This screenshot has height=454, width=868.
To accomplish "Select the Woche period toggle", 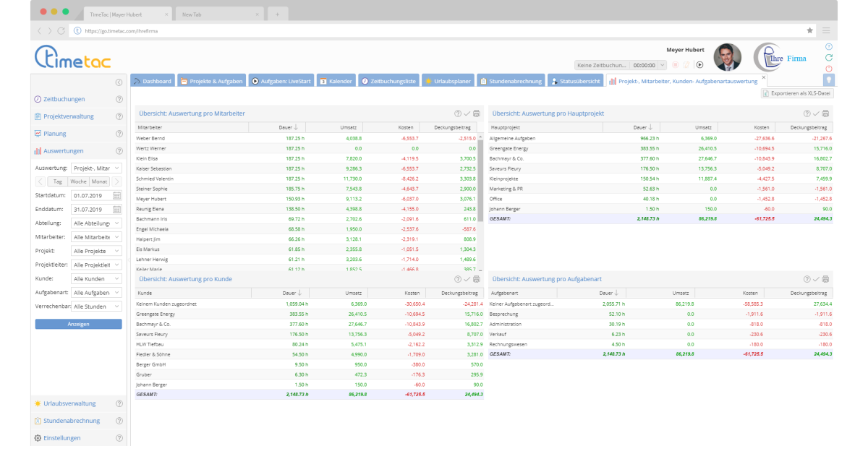I will coord(78,181).
